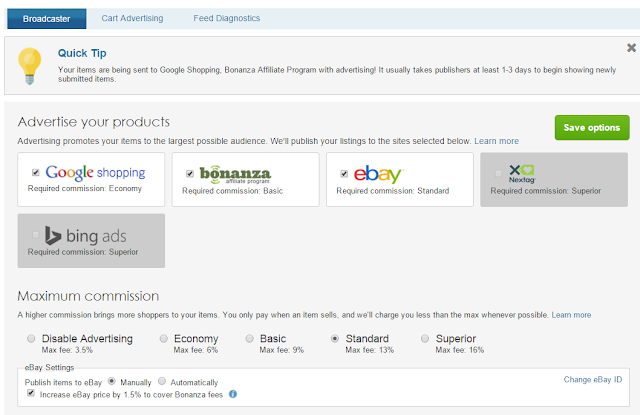Open the Cart Advertising tab

click(132, 18)
